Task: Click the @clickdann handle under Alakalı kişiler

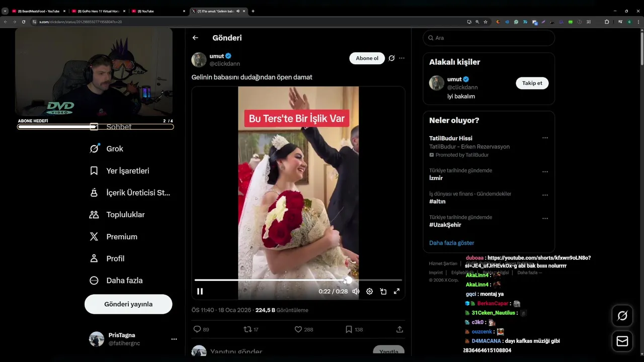Action: coord(462,87)
